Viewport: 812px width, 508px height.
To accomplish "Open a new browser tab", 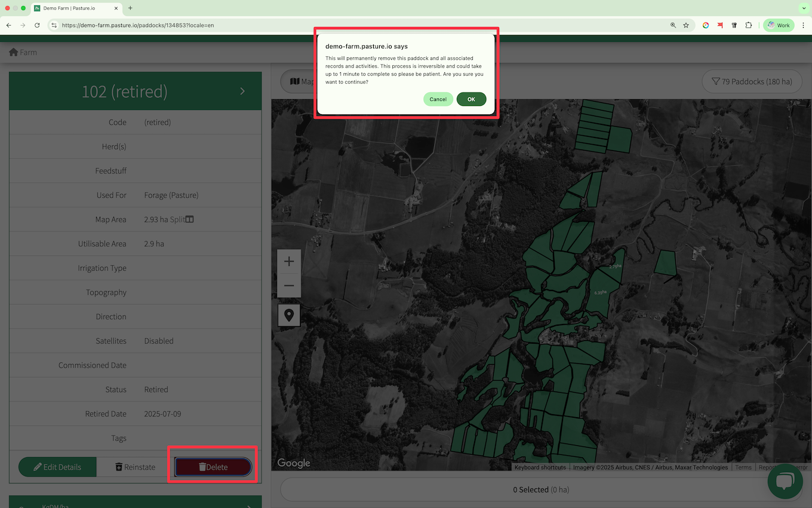I will point(130,8).
